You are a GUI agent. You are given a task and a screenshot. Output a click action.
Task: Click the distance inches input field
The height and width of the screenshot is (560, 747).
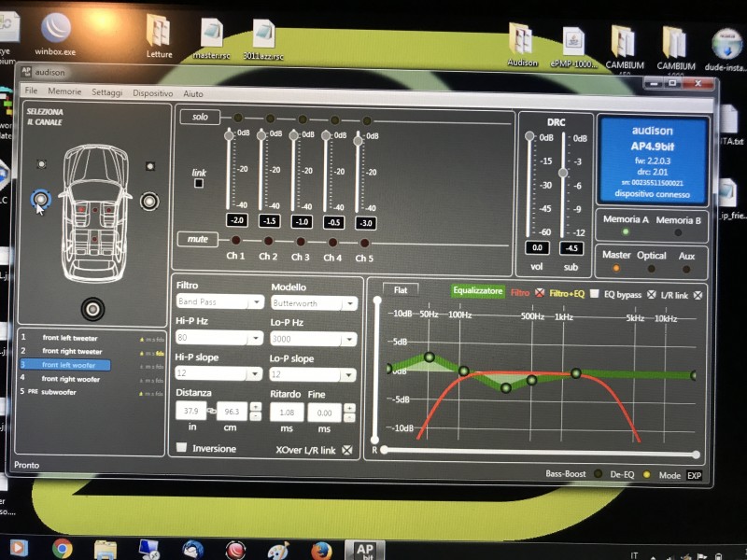click(x=190, y=411)
